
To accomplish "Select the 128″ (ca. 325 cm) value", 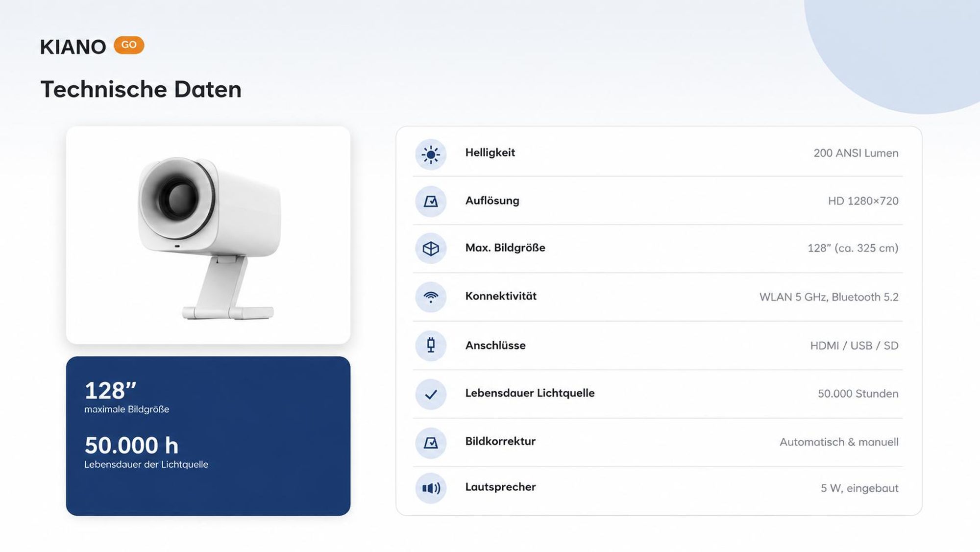I will coord(853,248).
